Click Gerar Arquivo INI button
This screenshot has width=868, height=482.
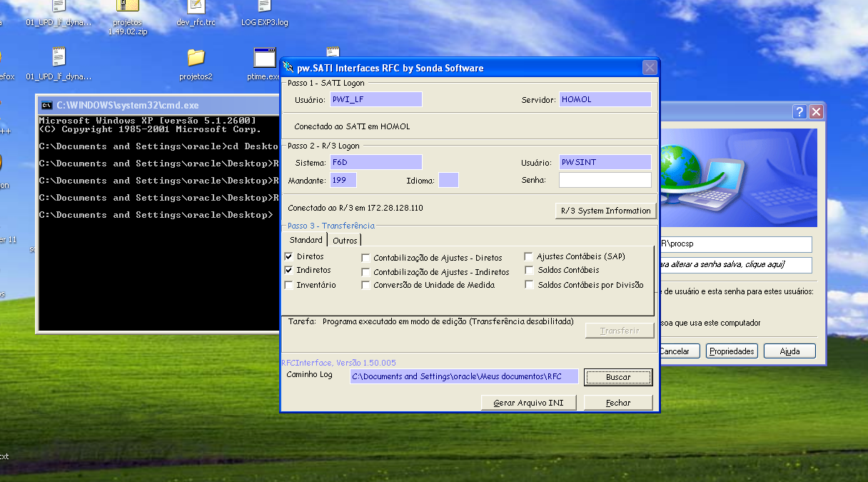point(528,403)
